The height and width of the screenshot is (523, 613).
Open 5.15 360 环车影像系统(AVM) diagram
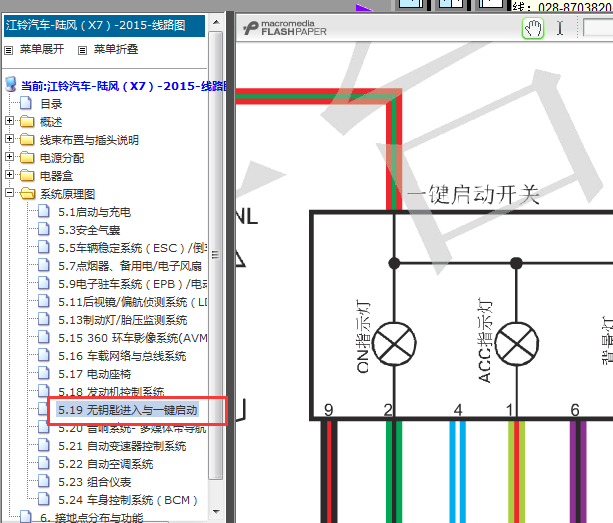133,338
